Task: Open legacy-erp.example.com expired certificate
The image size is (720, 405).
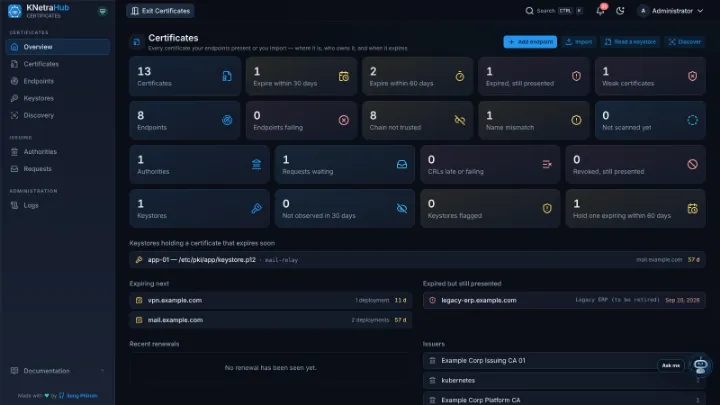Action: tap(564, 300)
